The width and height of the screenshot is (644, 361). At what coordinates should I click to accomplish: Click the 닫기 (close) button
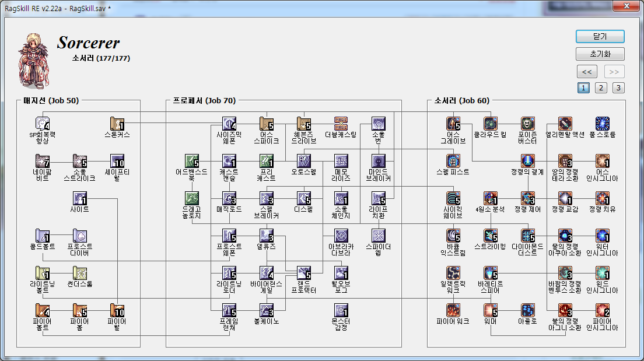click(x=600, y=37)
